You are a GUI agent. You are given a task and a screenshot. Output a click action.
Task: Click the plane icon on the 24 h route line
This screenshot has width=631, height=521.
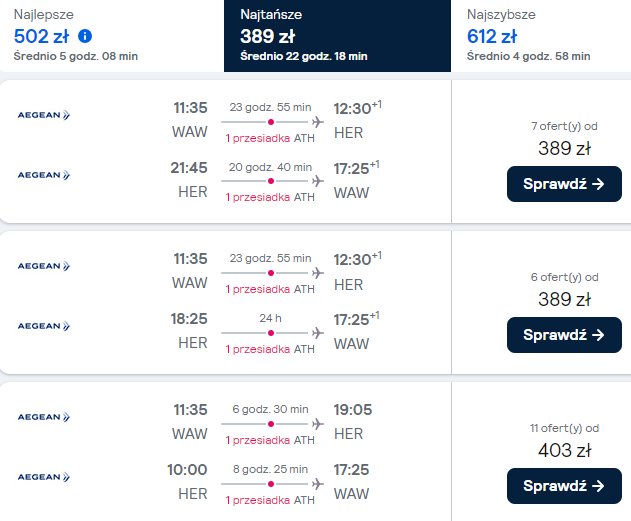318,333
